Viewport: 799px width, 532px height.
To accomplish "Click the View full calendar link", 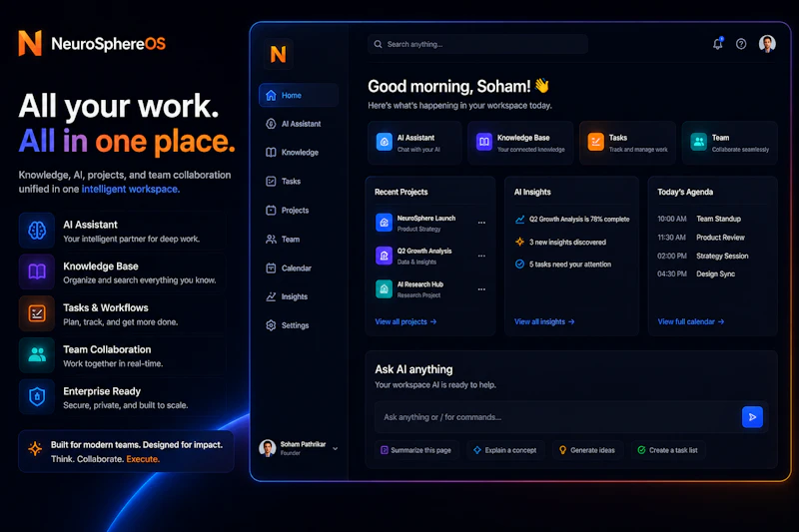I will [691, 321].
